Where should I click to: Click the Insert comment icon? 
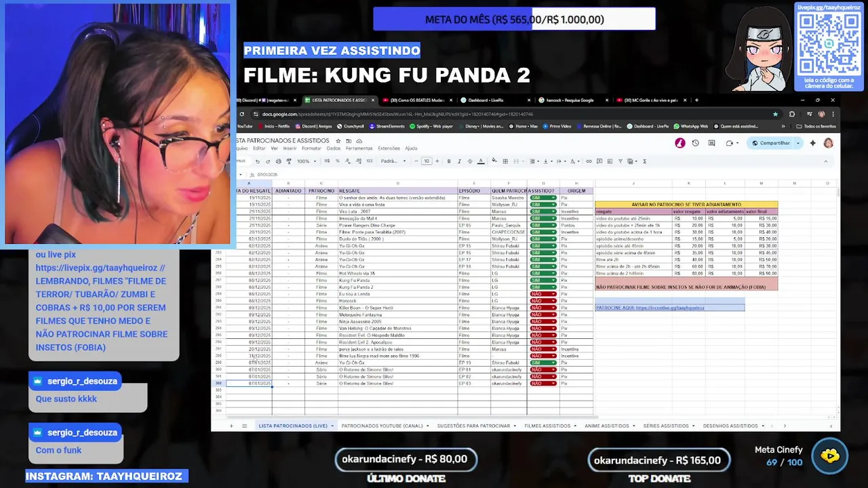[x=599, y=161]
